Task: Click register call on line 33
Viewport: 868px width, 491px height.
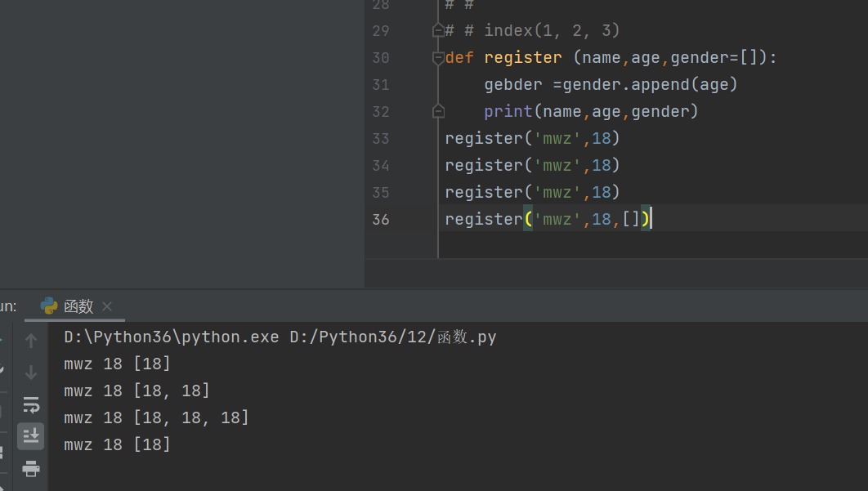Action: point(532,138)
